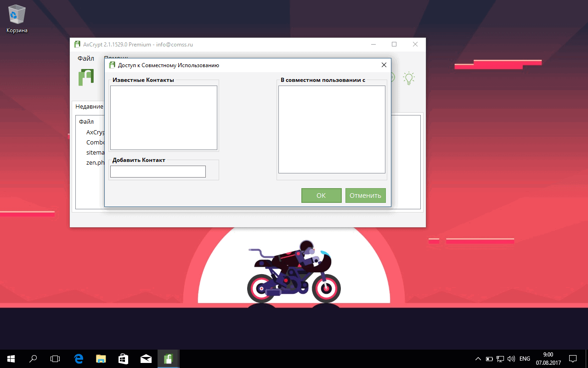Image resolution: width=588 pixels, height=368 pixels.
Task: Close the AxCrypt main window
Action: coord(415,45)
